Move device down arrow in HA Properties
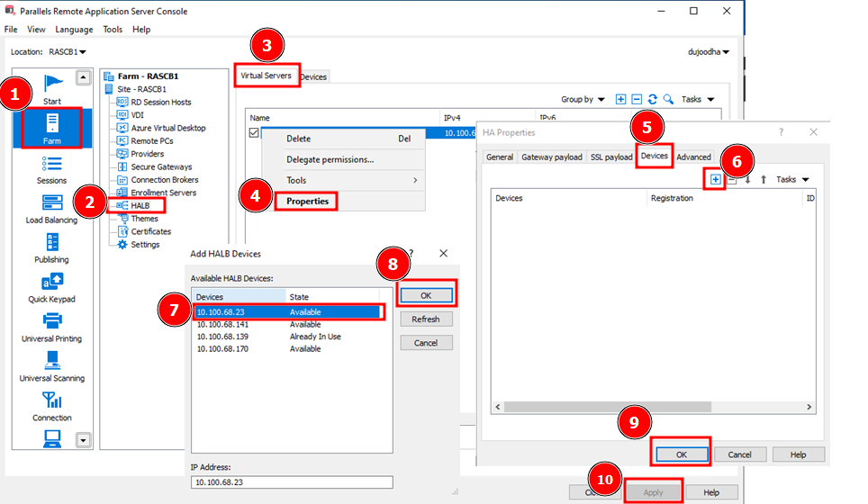The height and width of the screenshot is (504, 868). (747, 179)
